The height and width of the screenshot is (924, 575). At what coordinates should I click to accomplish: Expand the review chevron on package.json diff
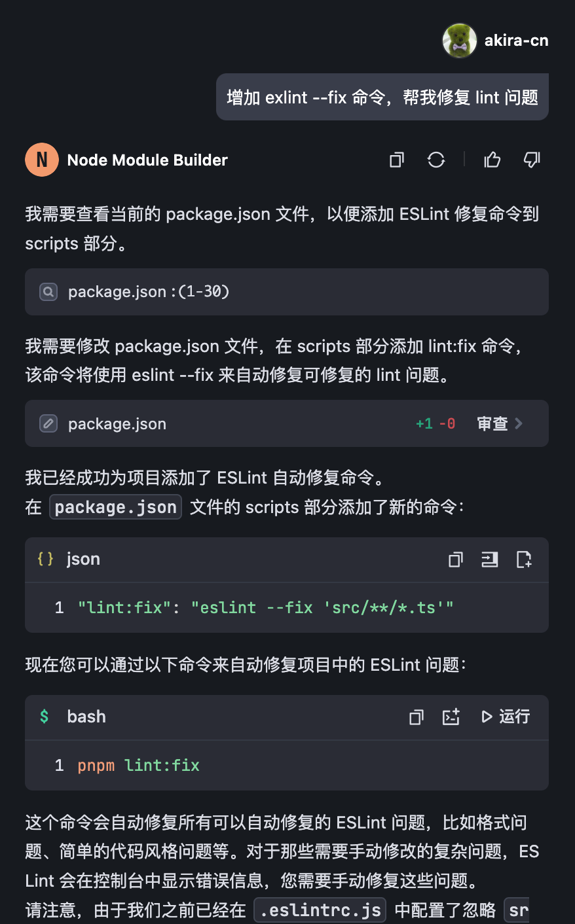[x=519, y=423]
